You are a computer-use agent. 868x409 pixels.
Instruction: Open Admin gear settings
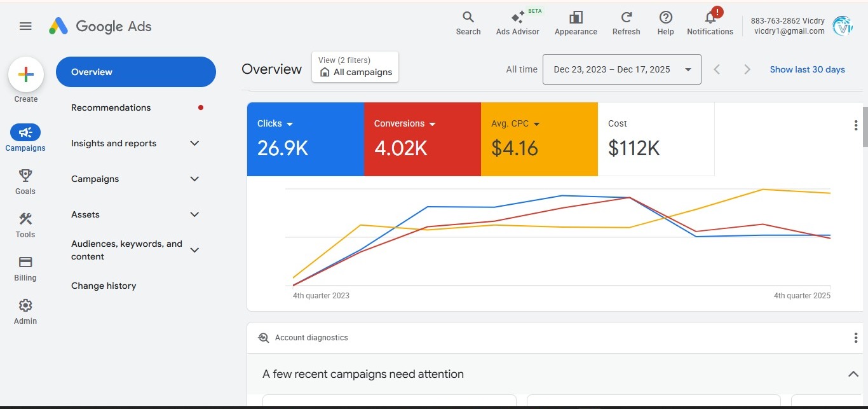click(25, 306)
